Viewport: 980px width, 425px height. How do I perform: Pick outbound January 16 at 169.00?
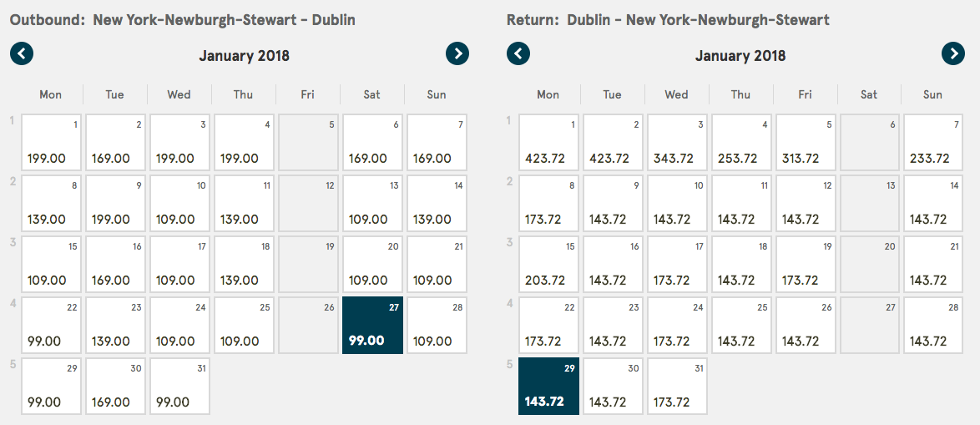coord(115,266)
